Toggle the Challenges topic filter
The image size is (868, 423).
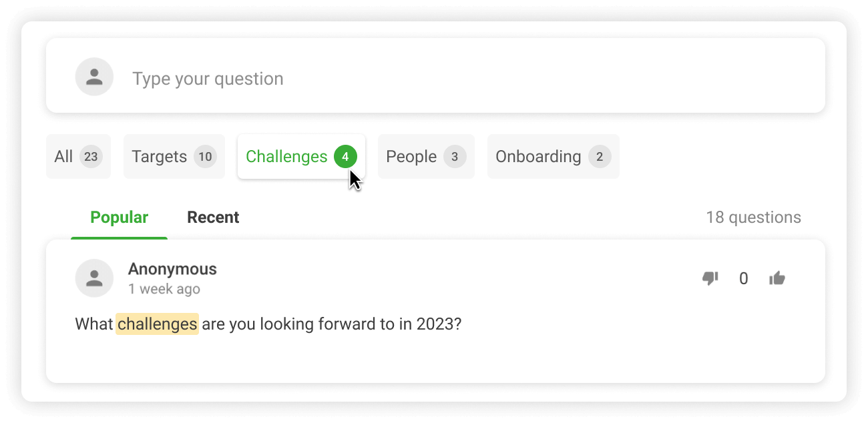click(287, 157)
